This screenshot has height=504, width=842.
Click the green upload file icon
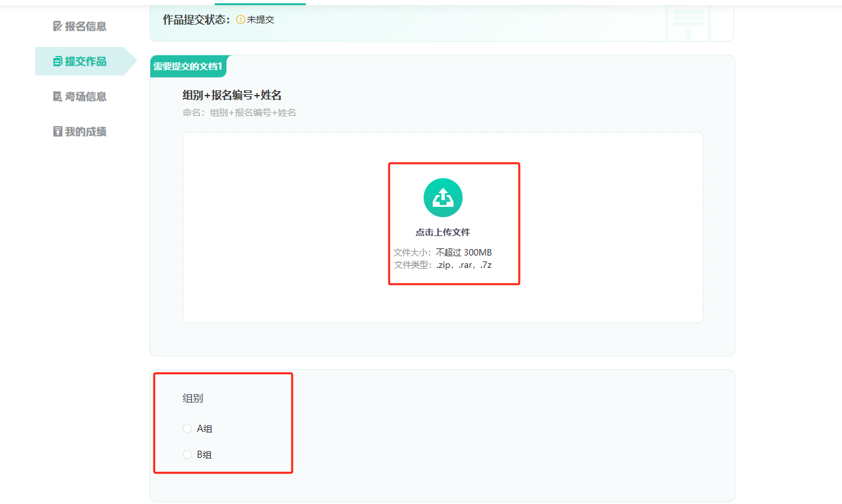(442, 198)
